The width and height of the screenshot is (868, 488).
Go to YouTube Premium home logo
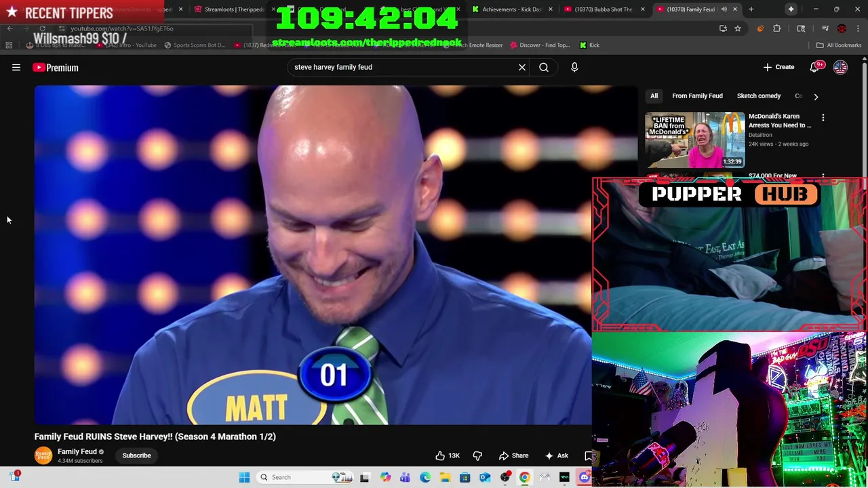coord(56,67)
